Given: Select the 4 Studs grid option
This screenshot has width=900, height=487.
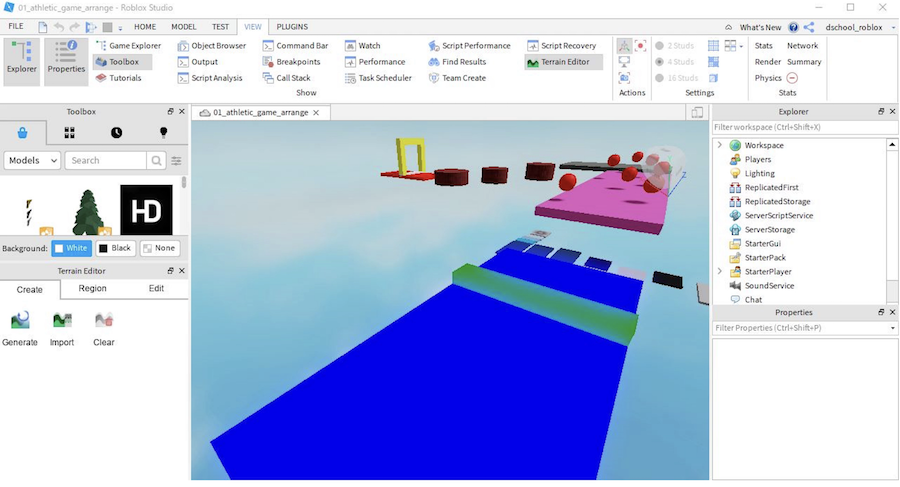Looking at the screenshot, I should point(675,61).
